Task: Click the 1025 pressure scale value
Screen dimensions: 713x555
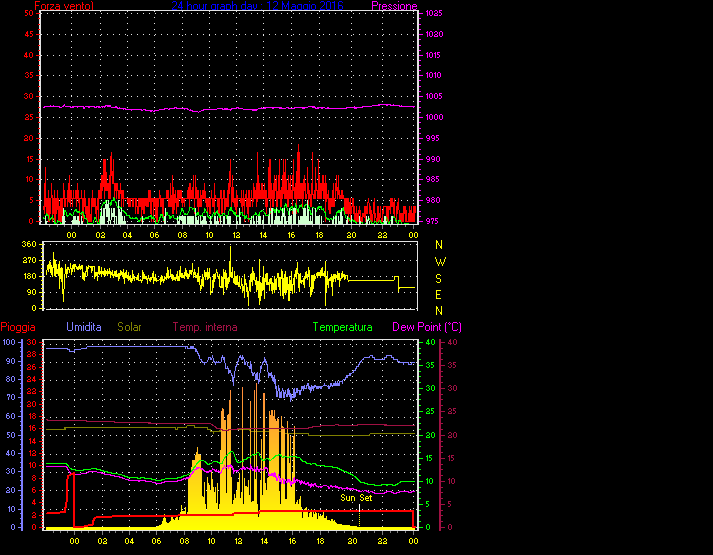Action: click(434, 14)
